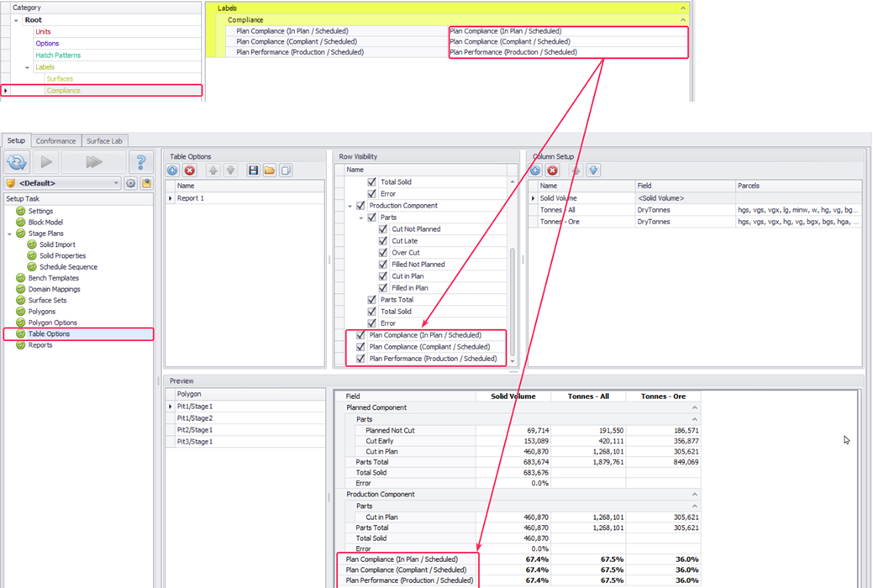Click green check icon next to Settings
This screenshot has width=873, height=588.
(x=21, y=211)
